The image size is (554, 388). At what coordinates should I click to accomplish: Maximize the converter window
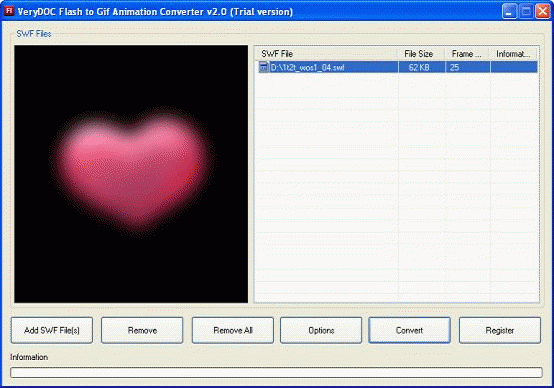(526, 11)
